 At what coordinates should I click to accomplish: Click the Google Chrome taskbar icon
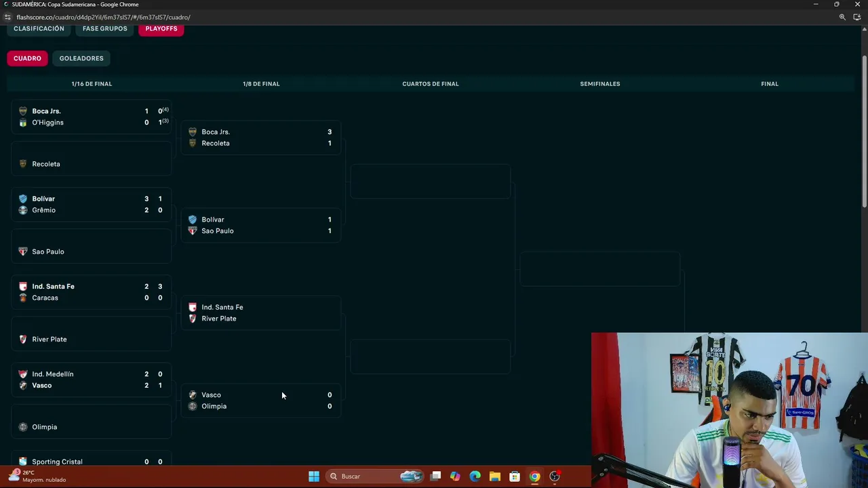pos(534,476)
